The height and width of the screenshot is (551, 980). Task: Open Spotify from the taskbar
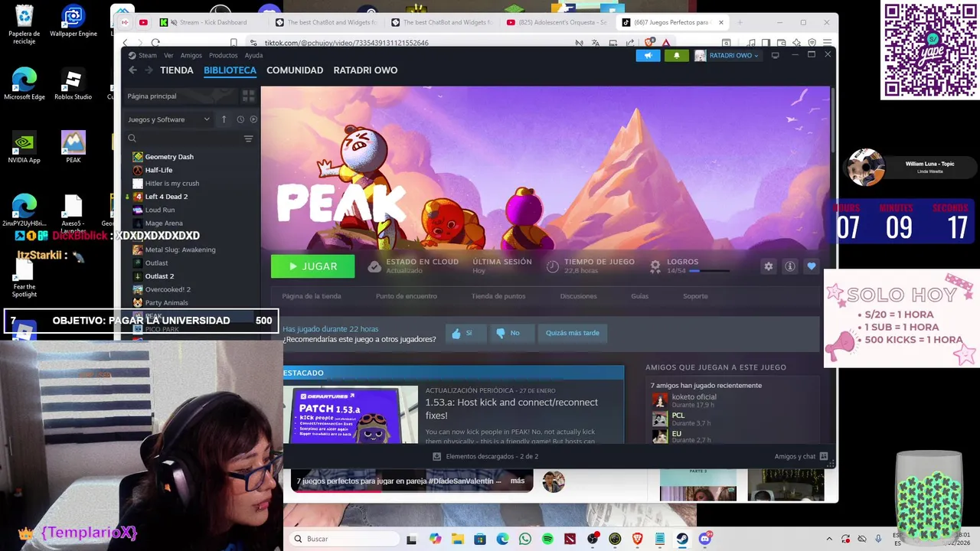tap(547, 539)
